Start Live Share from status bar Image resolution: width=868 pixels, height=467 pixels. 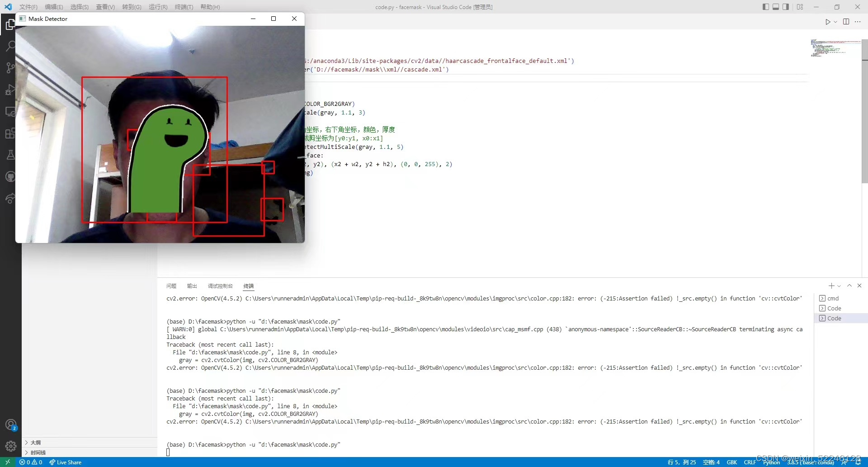(x=66, y=462)
